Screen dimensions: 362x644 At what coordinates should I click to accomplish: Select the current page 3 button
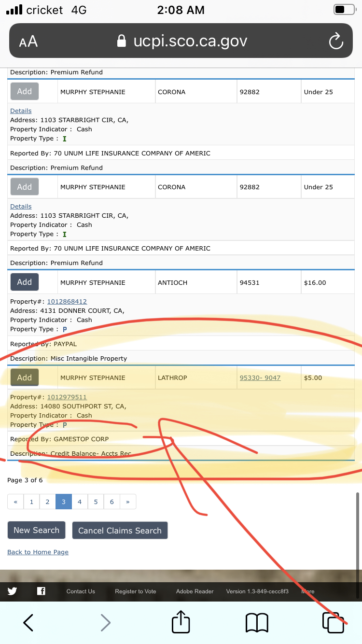click(x=63, y=502)
